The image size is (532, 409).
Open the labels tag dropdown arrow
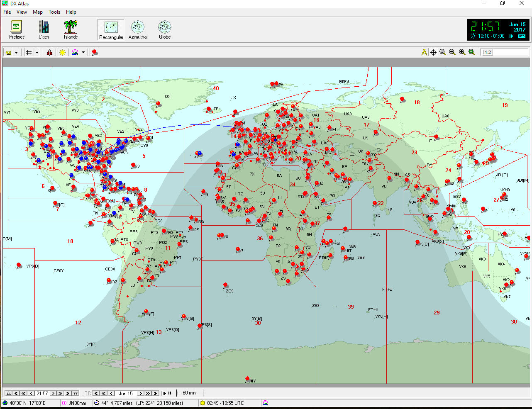(16, 52)
